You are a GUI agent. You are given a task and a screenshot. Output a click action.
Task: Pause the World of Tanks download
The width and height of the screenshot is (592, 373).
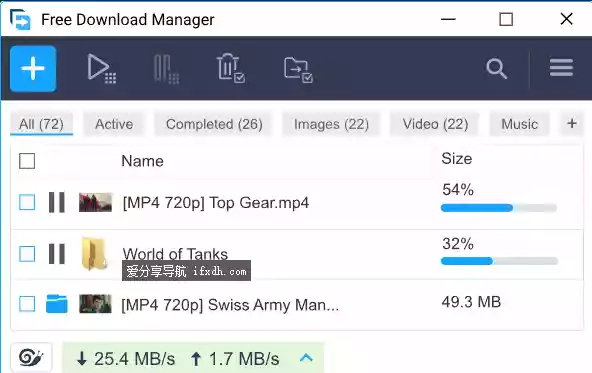click(57, 254)
